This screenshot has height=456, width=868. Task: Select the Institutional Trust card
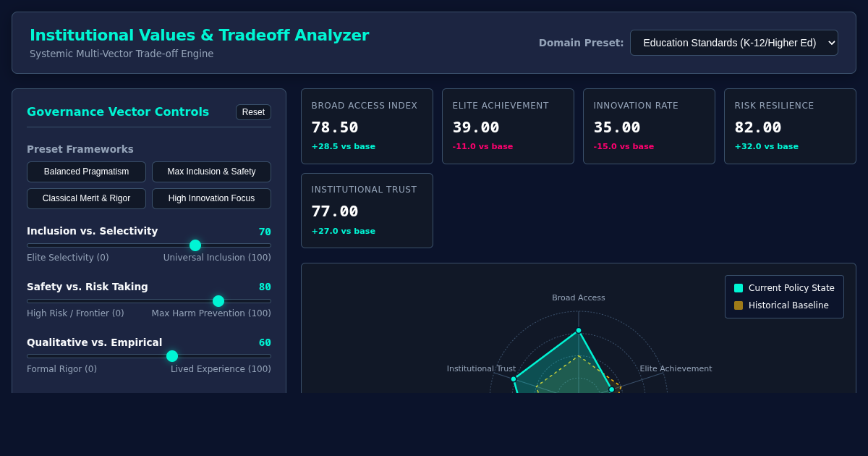pos(367,211)
